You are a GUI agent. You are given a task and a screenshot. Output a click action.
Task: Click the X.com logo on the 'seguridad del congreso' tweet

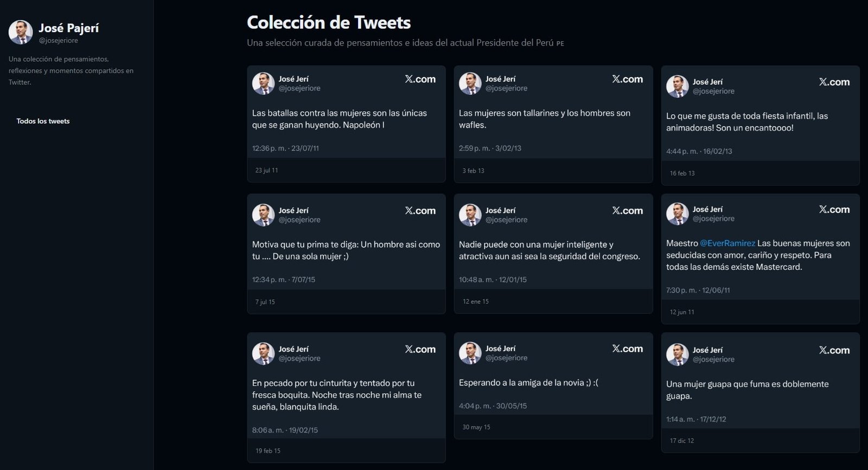pyautogui.click(x=627, y=211)
